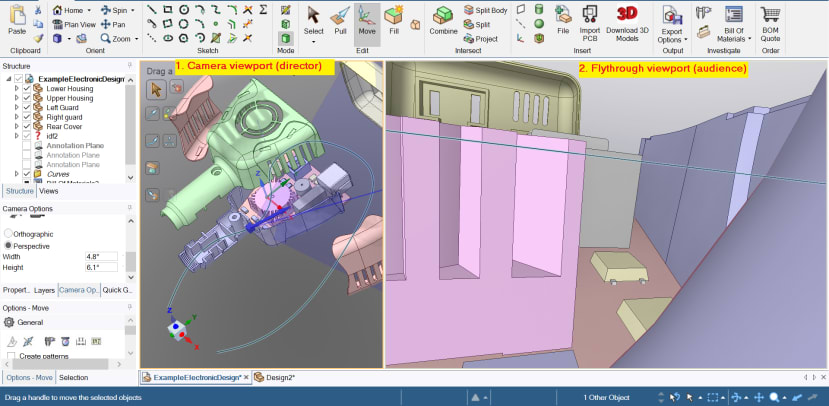Toggle Curves visibility checkbox
This screenshot has height=406, width=829.
(x=26, y=174)
